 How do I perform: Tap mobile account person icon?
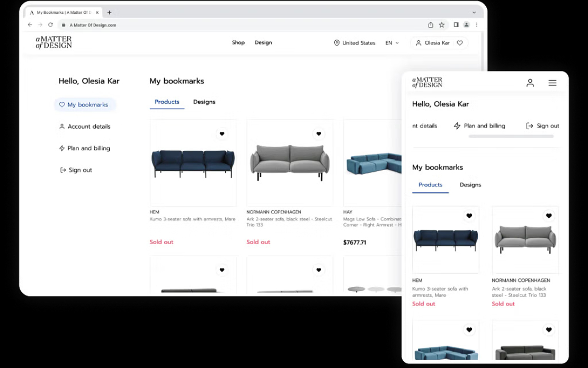click(530, 83)
